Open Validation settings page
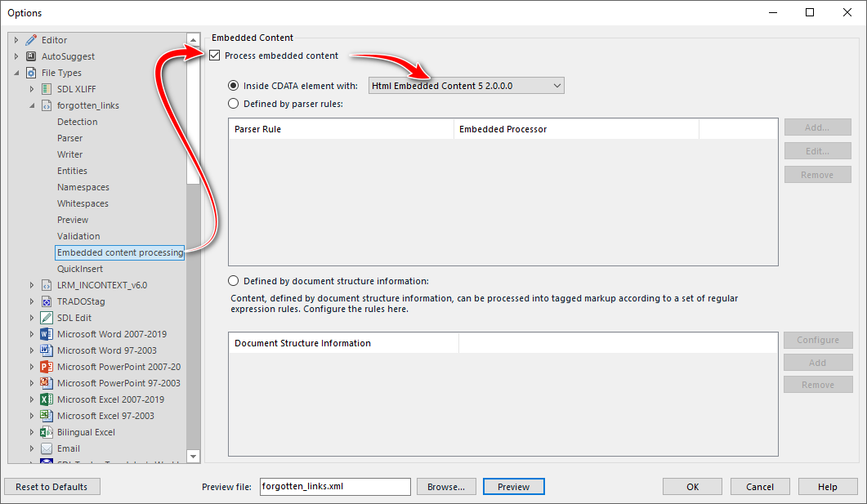 (78, 236)
